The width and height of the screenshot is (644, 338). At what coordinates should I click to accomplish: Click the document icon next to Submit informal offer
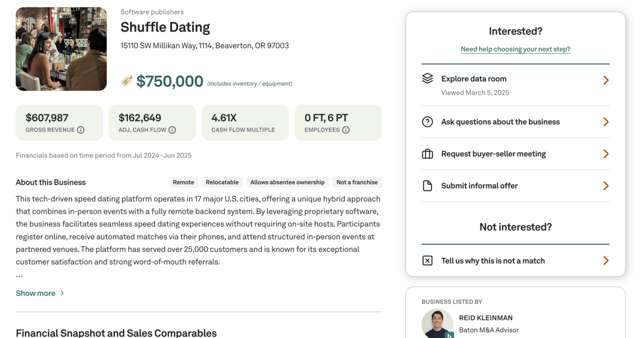tap(427, 186)
